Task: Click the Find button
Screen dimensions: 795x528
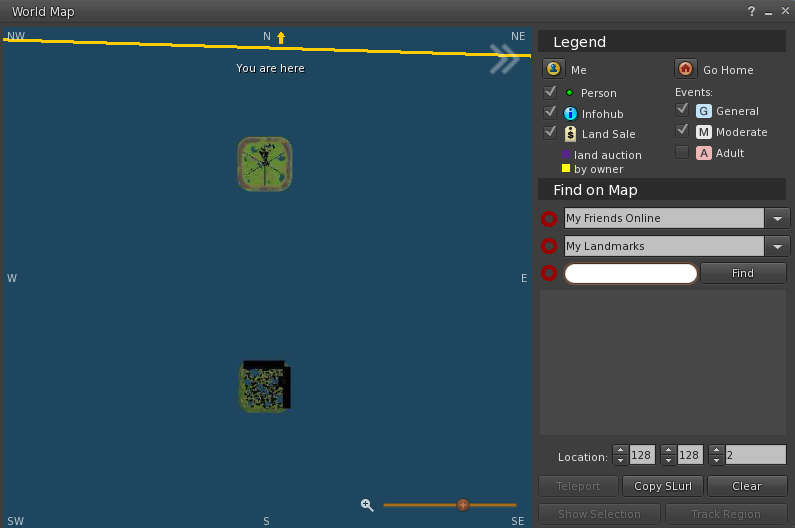Action: [743, 273]
